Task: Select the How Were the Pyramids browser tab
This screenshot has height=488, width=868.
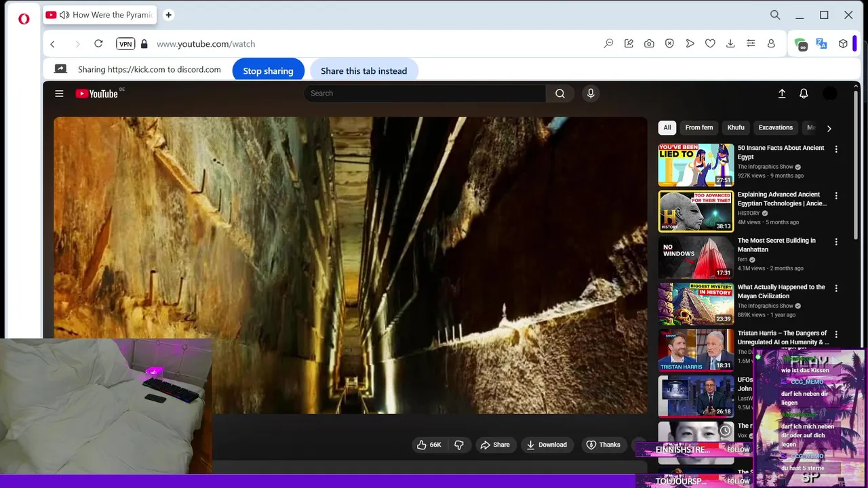Action: [x=99, y=15]
